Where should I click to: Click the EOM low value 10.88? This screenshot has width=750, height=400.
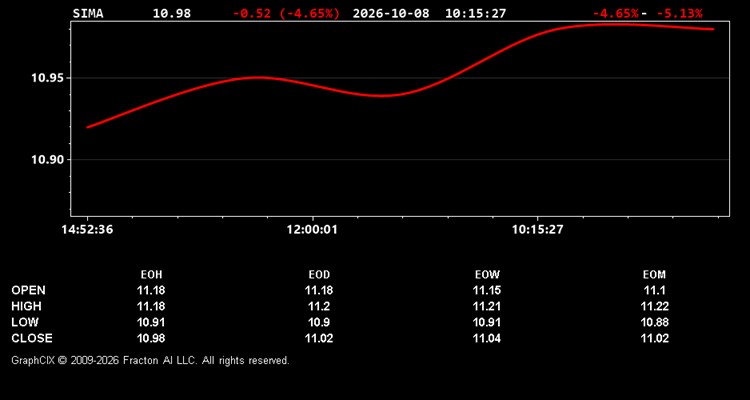654,322
